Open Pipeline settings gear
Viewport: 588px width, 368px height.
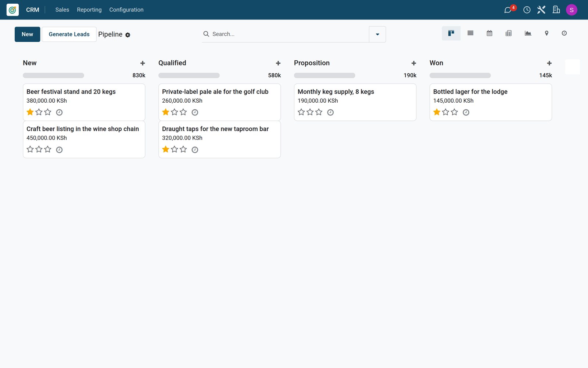pyautogui.click(x=128, y=35)
